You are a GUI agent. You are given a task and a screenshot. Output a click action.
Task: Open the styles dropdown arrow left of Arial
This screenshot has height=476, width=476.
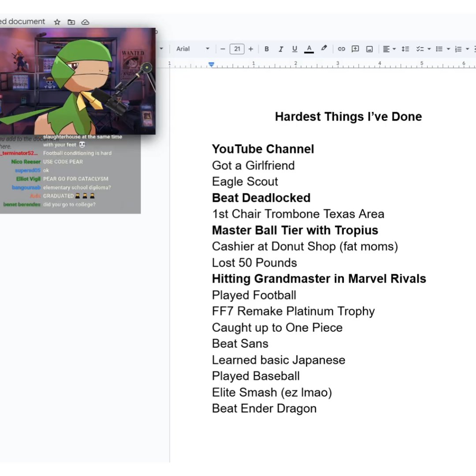point(161,48)
